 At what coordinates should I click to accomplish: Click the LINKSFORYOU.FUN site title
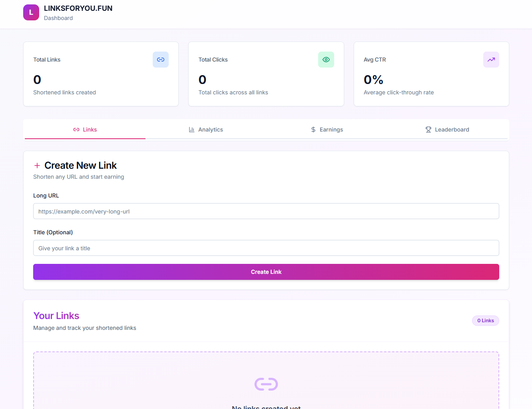click(x=78, y=8)
